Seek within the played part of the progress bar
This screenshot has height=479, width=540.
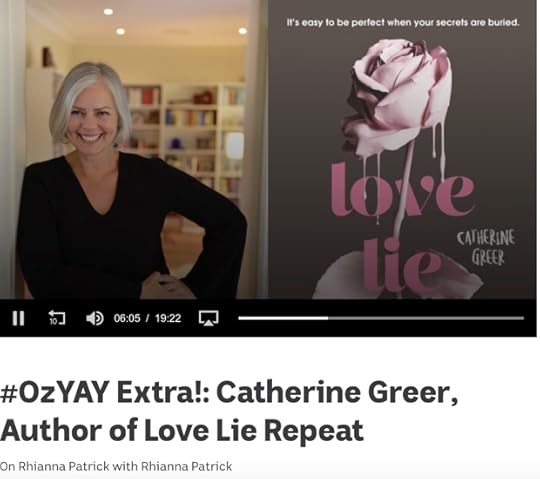(x=283, y=318)
